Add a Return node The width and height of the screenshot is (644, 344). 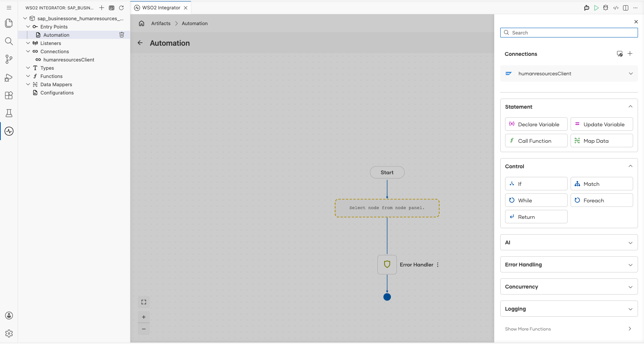[x=536, y=217]
